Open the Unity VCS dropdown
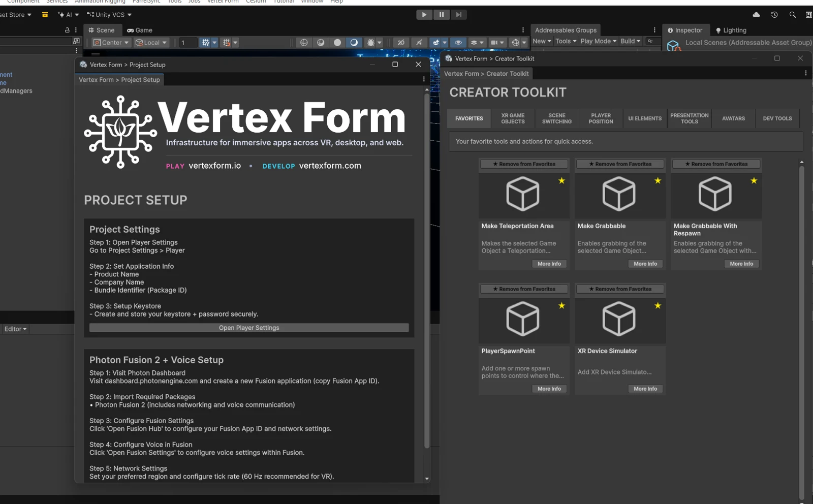 [x=109, y=15]
